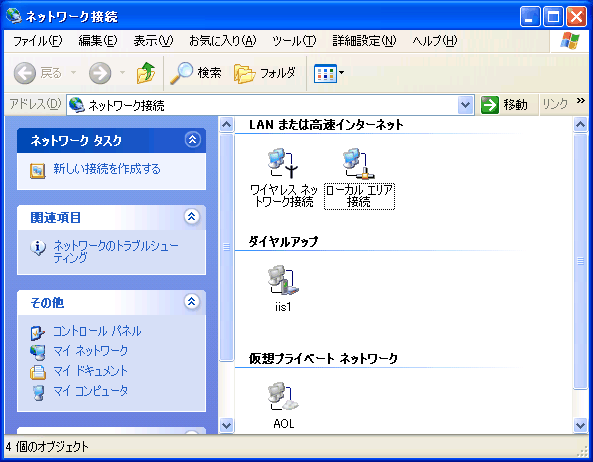Collapse the その他 panel
Screen dimensions: 593x462
coord(192,302)
